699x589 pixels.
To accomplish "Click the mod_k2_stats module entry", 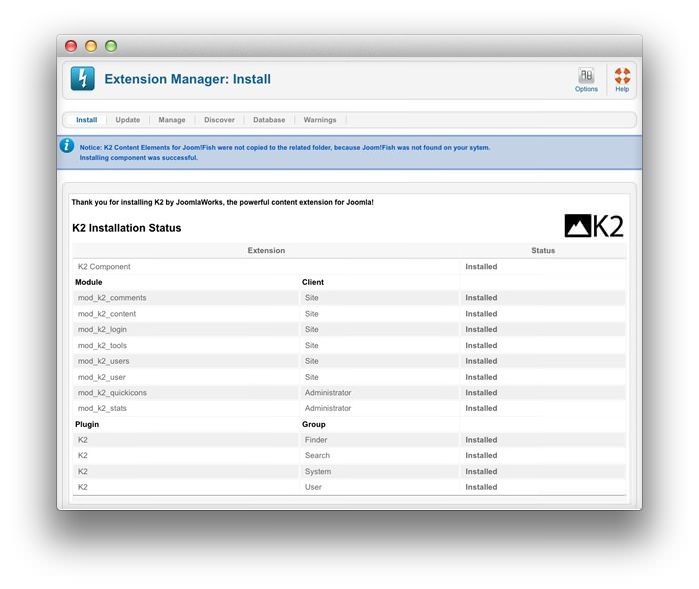I will tap(102, 408).
